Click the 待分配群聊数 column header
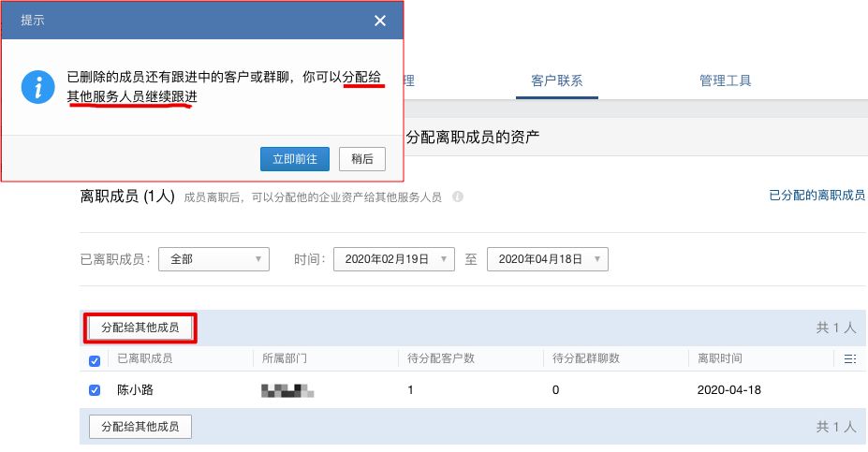The image size is (868, 452). pyautogui.click(x=586, y=358)
